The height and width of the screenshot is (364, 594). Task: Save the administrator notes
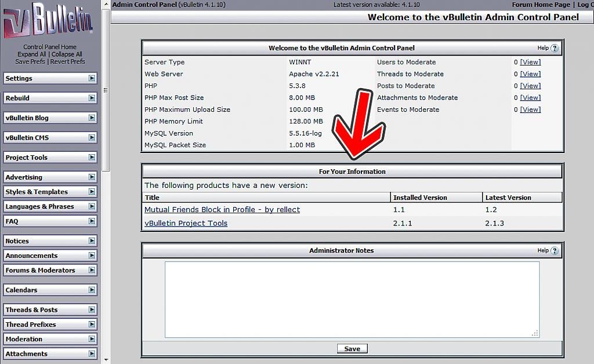[x=352, y=348]
